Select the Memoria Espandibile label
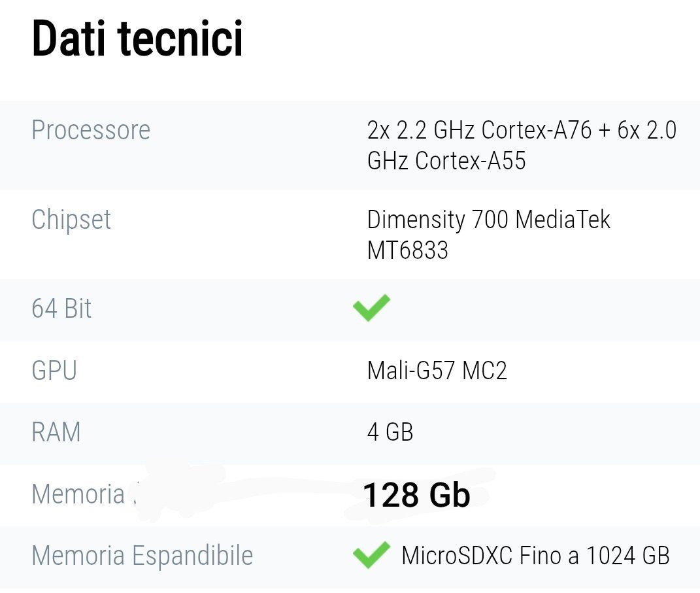 point(142,556)
